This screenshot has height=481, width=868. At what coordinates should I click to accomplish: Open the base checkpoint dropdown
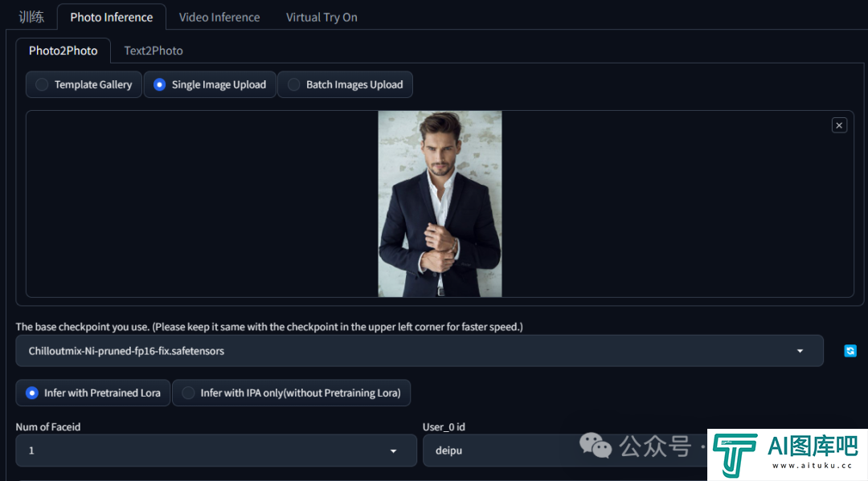click(420, 351)
